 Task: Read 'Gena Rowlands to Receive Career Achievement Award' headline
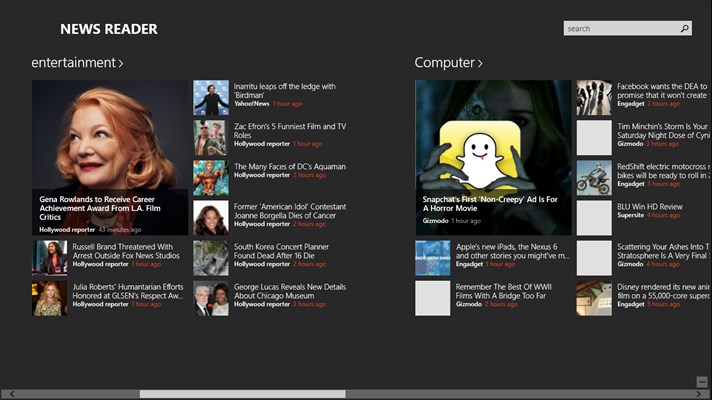point(100,208)
